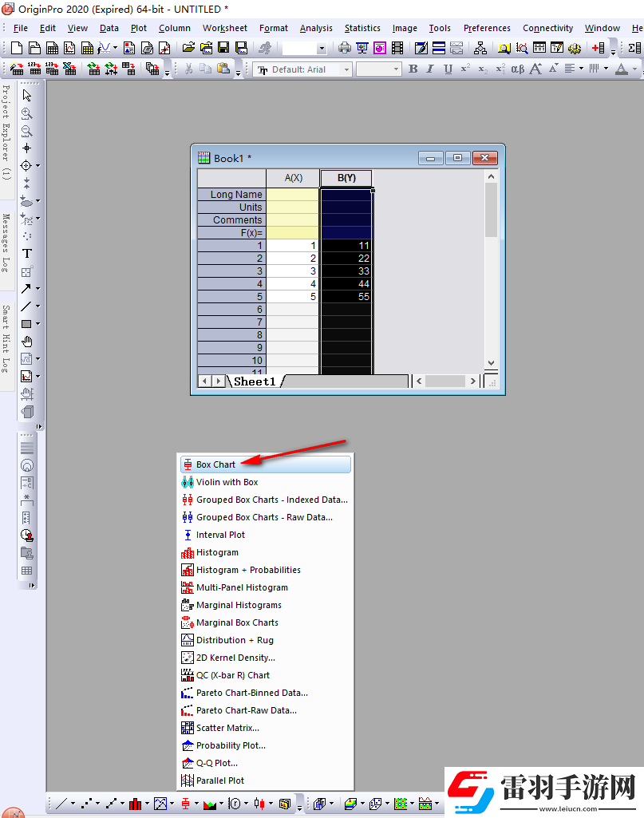Select the Zoom In tool
Viewport: 644px width, 818px height.
tap(26, 113)
